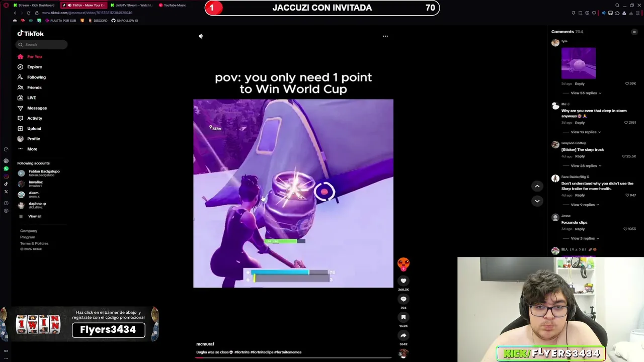Open the mcmuraf creator username
644x362 pixels.
tap(205, 344)
